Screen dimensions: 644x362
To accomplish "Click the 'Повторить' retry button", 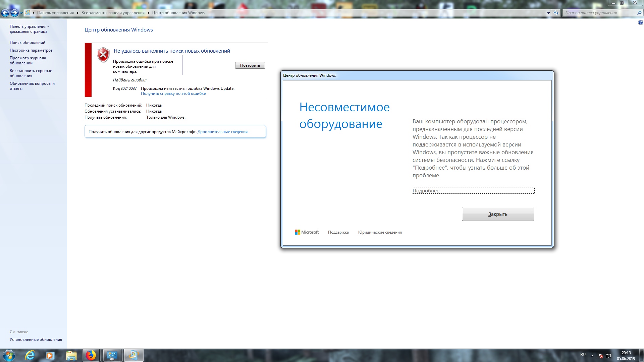I will [x=250, y=65].
